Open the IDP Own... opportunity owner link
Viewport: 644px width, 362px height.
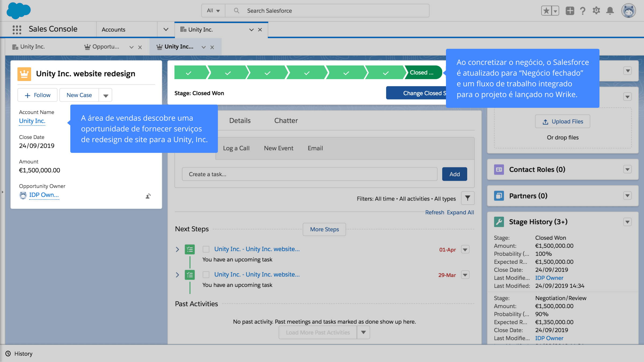pyautogui.click(x=44, y=195)
